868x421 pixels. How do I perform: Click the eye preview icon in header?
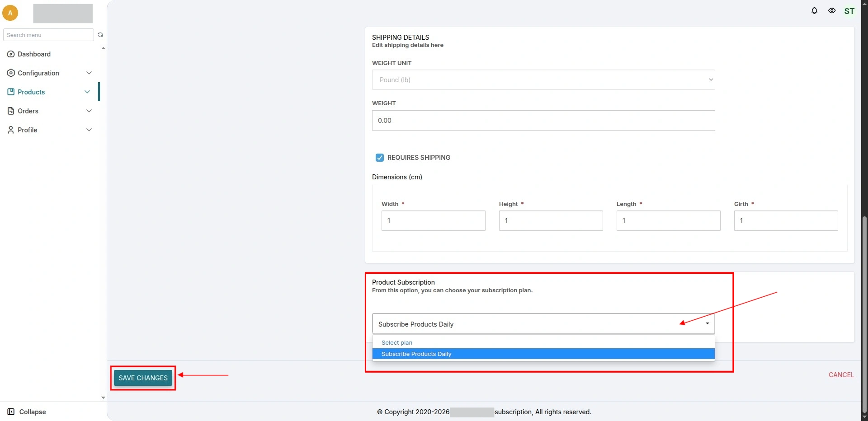832,10
